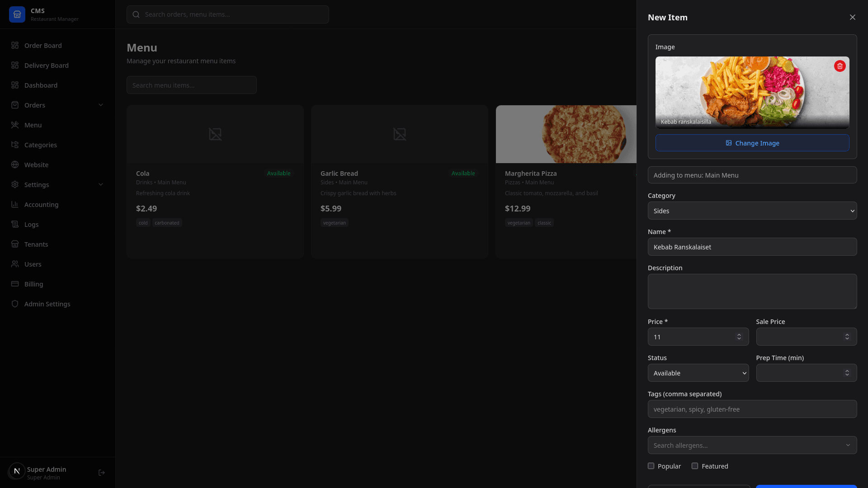Click into the Description text area

pyautogui.click(x=752, y=291)
